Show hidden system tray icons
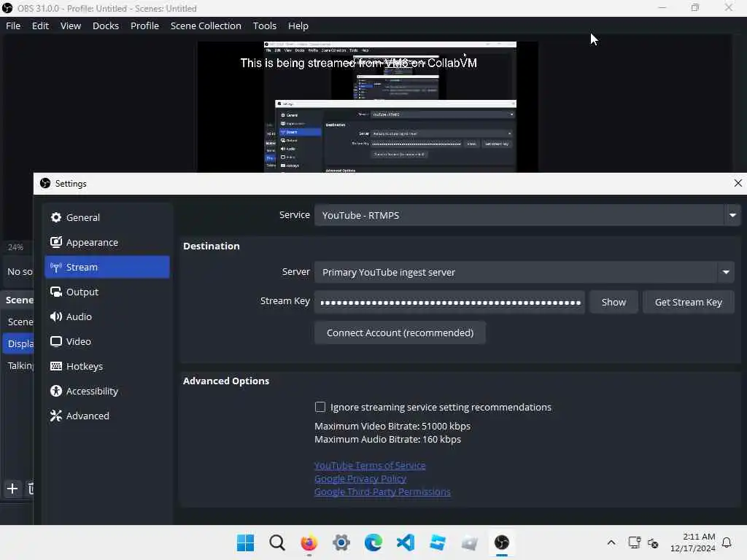This screenshot has width=747, height=560. (611, 542)
